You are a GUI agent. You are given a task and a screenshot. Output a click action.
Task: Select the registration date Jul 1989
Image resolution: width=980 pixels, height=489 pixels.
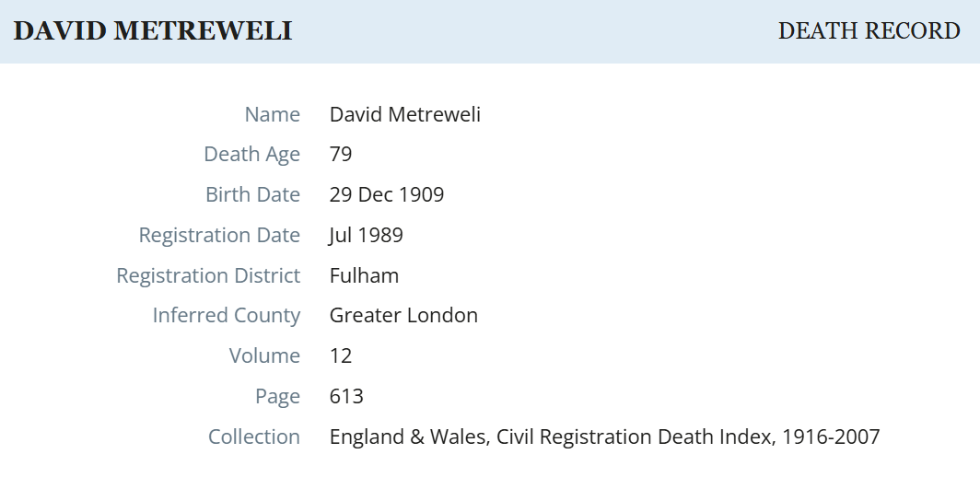click(366, 235)
